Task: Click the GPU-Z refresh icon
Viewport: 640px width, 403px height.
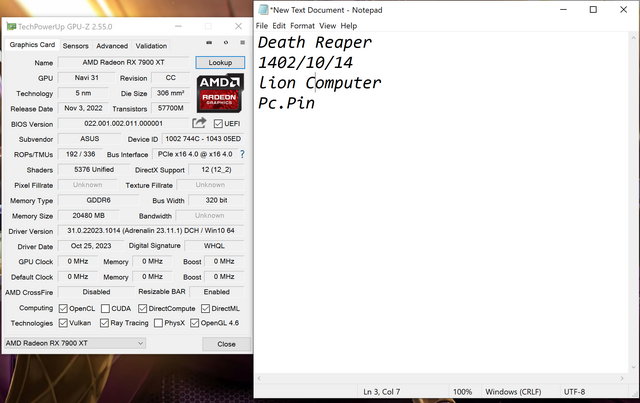Action: [225, 43]
